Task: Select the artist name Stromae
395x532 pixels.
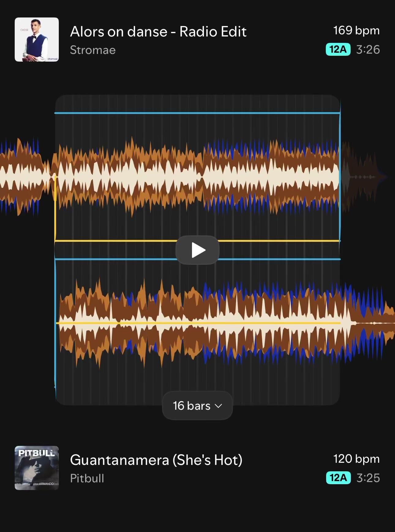Action: tap(93, 50)
